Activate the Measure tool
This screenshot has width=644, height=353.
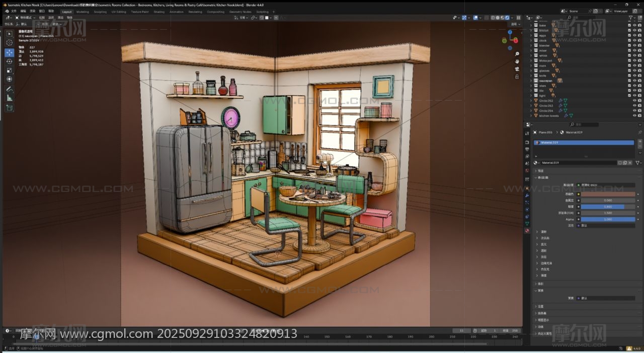(x=9, y=98)
